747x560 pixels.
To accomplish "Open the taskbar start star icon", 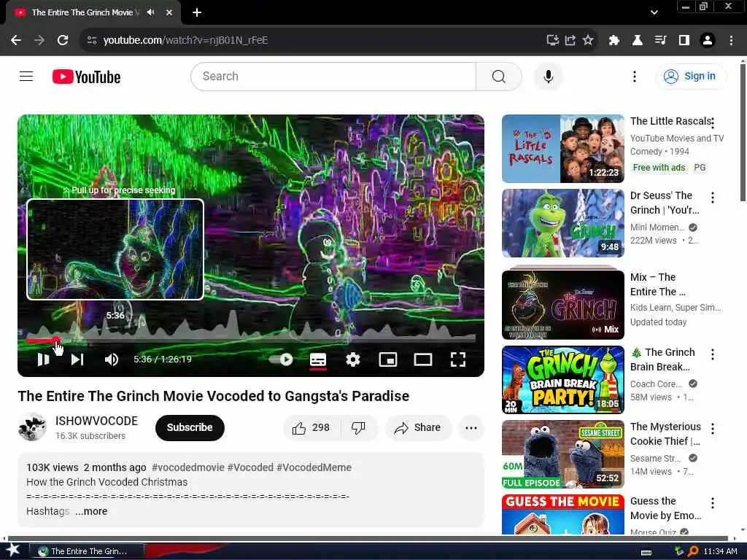I will (12, 551).
